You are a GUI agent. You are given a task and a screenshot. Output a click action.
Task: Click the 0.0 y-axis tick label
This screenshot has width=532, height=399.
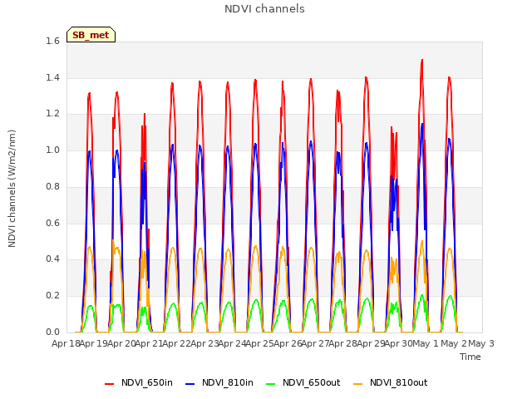pos(52,332)
